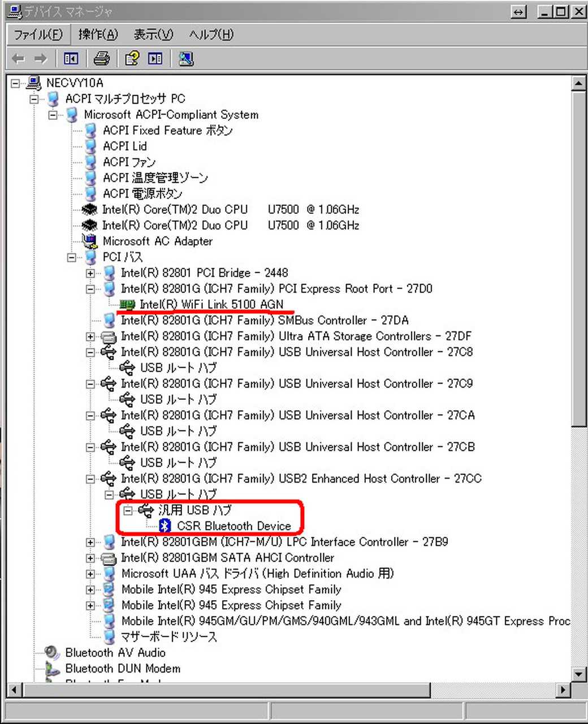
Task: Collapse the 汎用 USB ハブ node
Action: tap(128, 510)
